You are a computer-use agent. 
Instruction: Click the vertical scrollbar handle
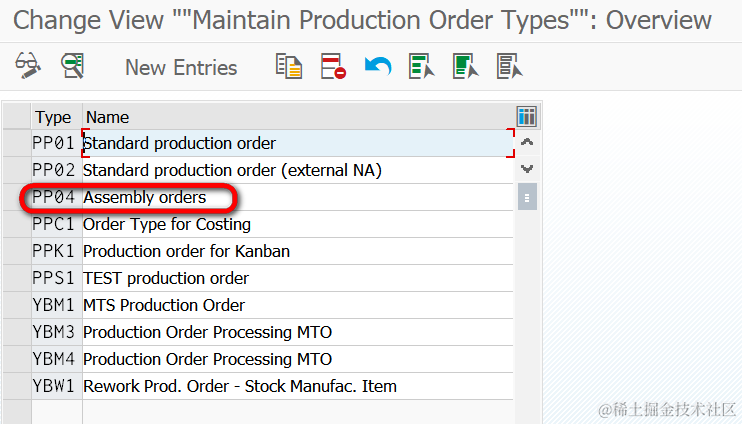pos(527,197)
